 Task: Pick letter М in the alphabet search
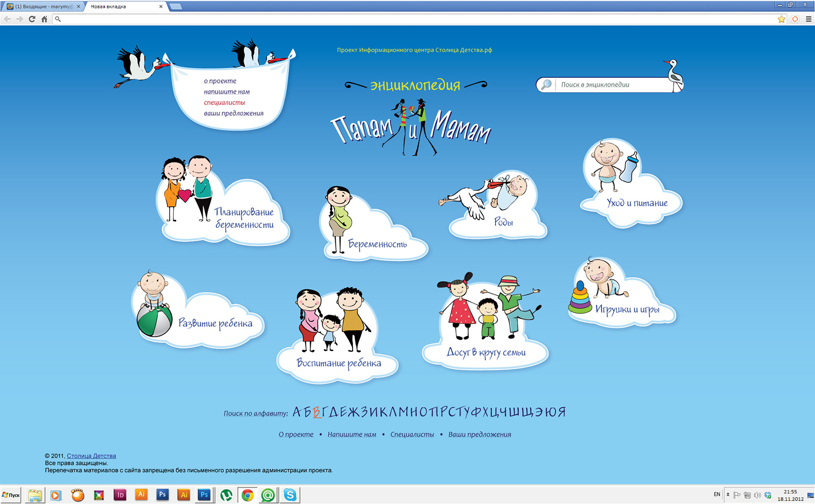tap(404, 412)
